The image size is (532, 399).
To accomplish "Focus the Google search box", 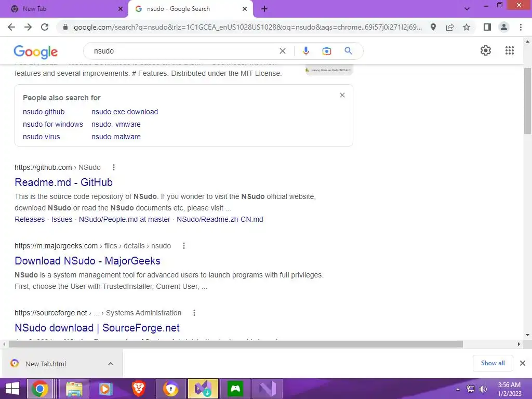I will [x=183, y=51].
